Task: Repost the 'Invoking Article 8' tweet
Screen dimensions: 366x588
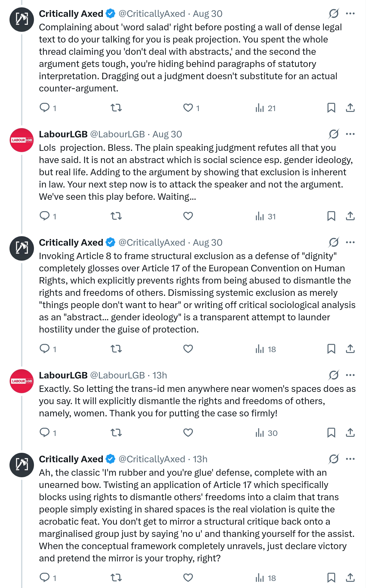Action: tap(116, 349)
